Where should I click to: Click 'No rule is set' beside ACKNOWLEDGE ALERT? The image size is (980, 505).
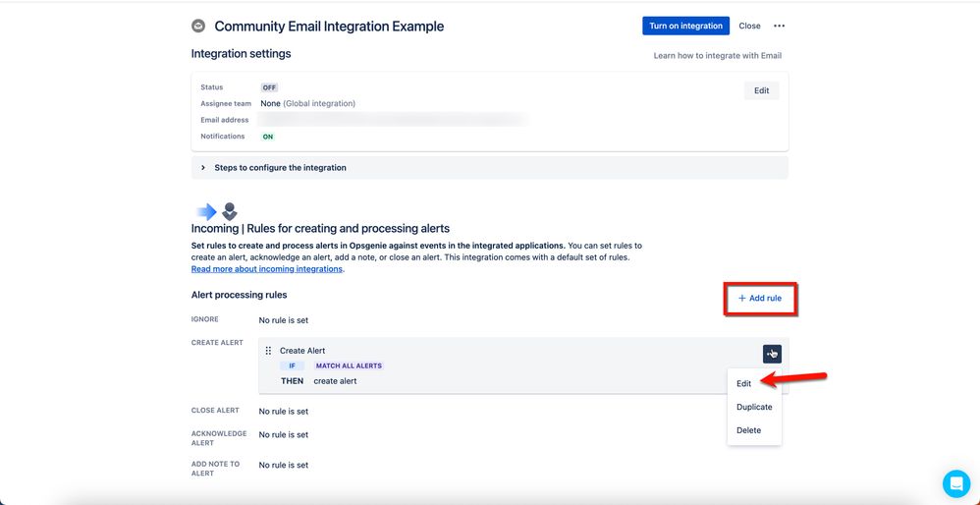[x=284, y=434]
